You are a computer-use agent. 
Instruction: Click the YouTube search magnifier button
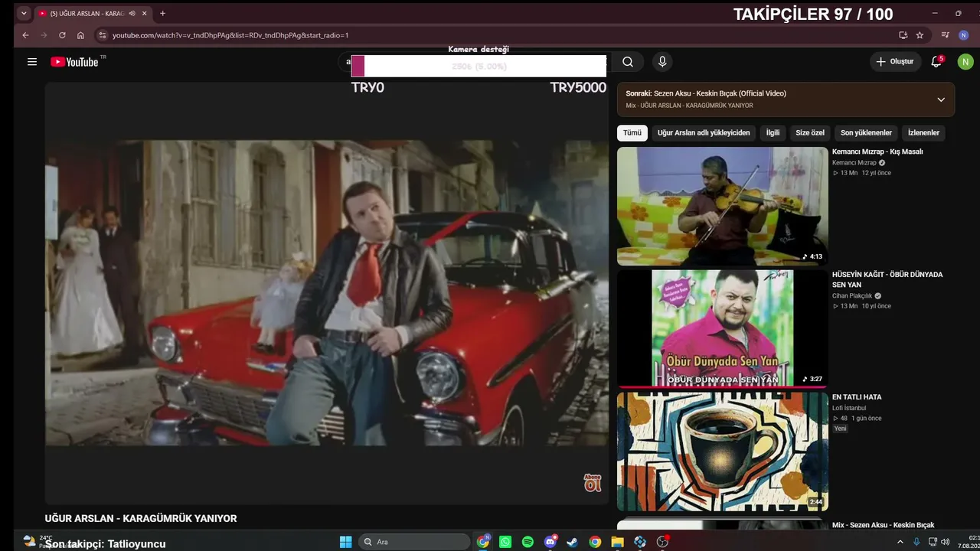pyautogui.click(x=628, y=62)
